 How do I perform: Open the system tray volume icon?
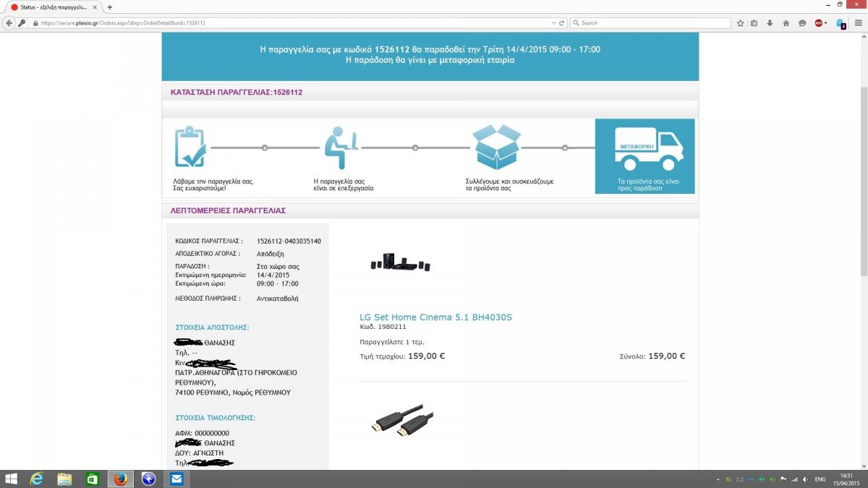pos(805,479)
